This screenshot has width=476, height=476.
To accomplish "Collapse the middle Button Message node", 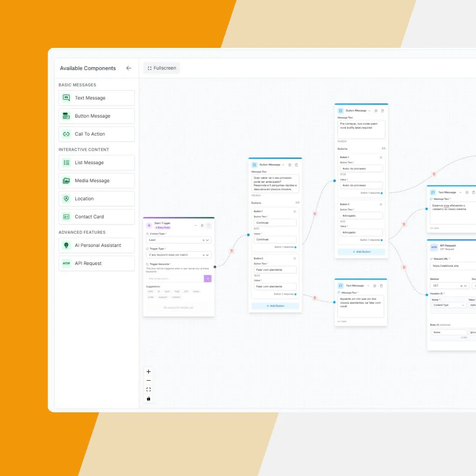I will tap(283, 165).
